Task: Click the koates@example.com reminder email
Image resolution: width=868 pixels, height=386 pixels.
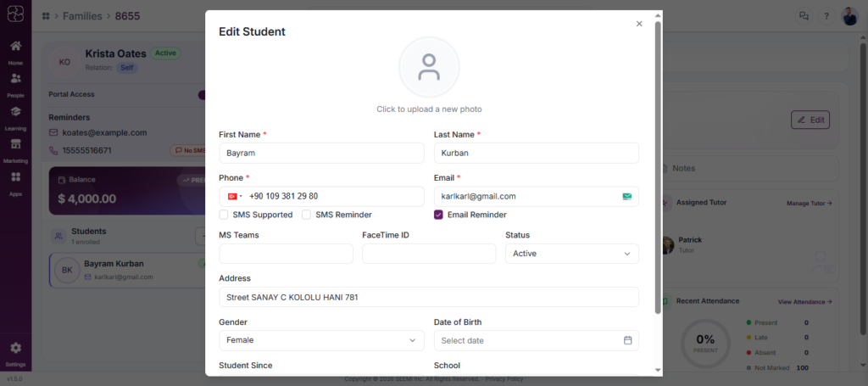Action: point(104,133)
